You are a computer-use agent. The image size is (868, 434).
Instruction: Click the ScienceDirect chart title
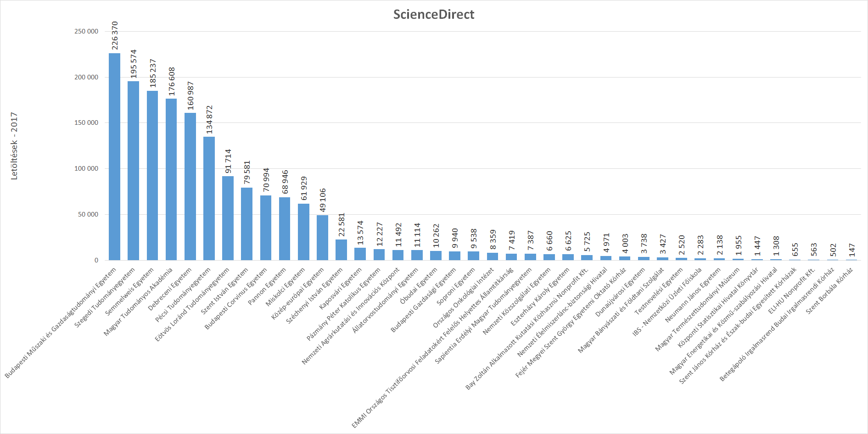(x=434, y=14)
